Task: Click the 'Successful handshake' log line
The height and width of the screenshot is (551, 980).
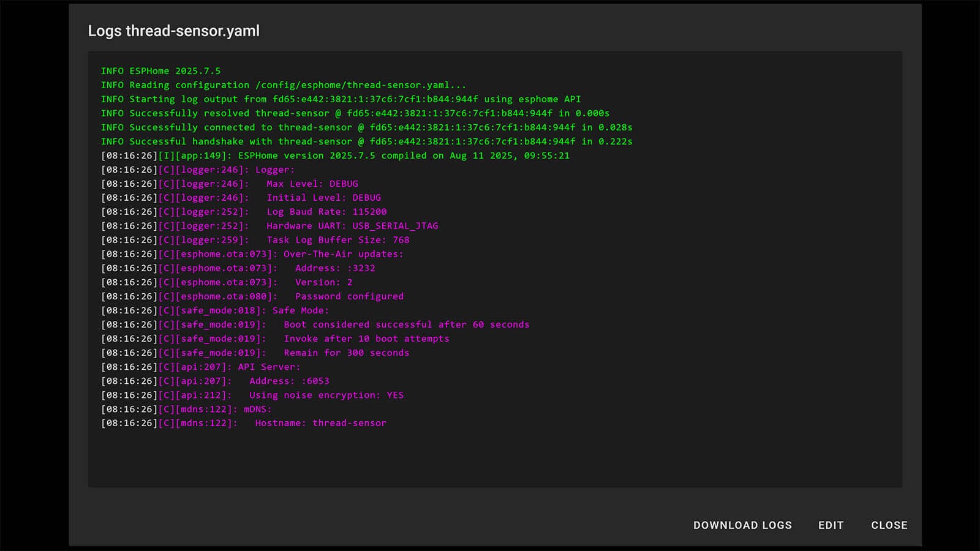Action: [x=366, y=141]
